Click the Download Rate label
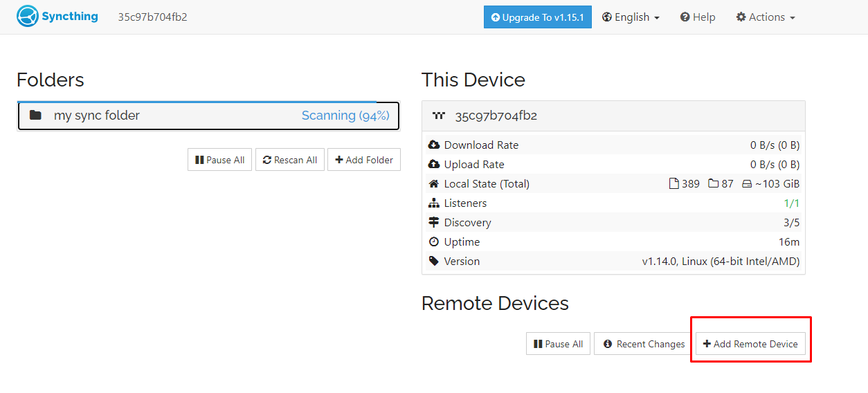868x393 pixels. (481, 145)
